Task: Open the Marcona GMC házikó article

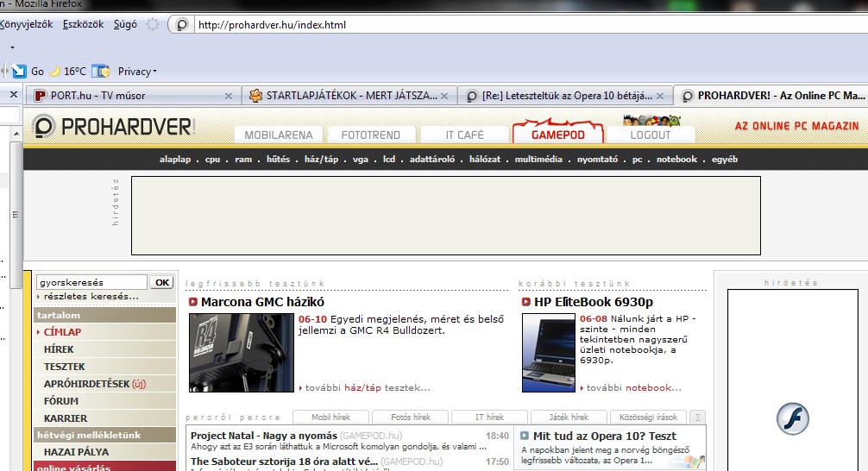Action: coord(262,302)
